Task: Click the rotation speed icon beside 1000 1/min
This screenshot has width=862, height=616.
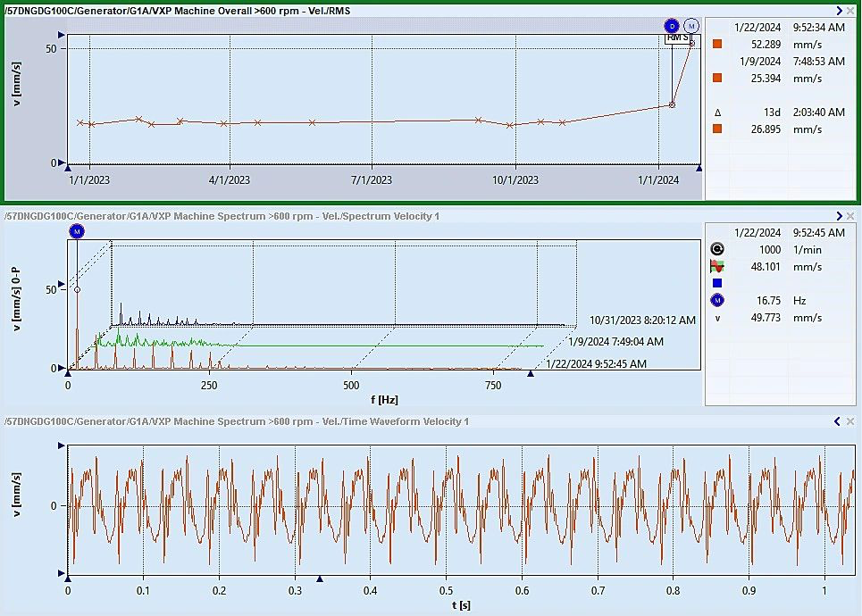Action: click(x=717, y=249)
